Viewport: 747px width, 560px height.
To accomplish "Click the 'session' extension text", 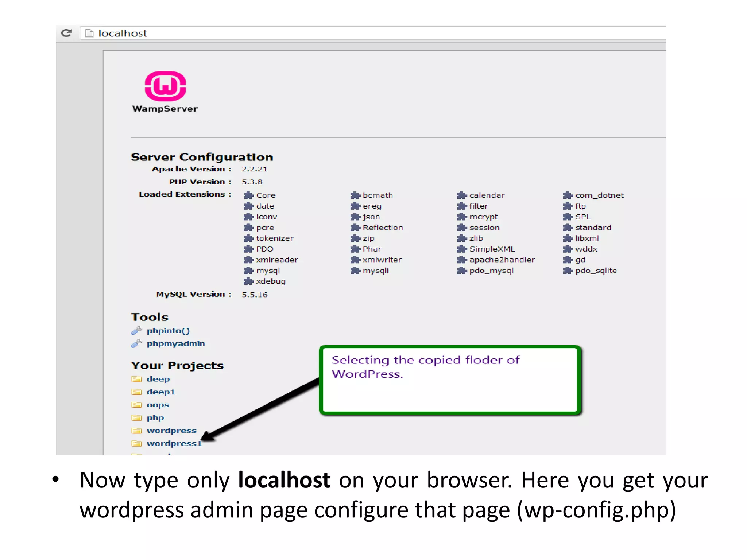I will coord(484,227).
